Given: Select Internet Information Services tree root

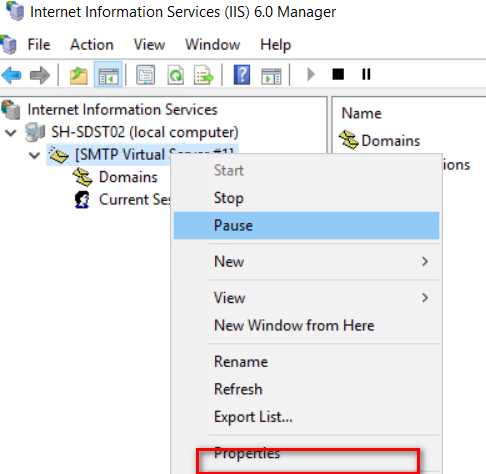Looking at the screenshot, I should [122, 109].
